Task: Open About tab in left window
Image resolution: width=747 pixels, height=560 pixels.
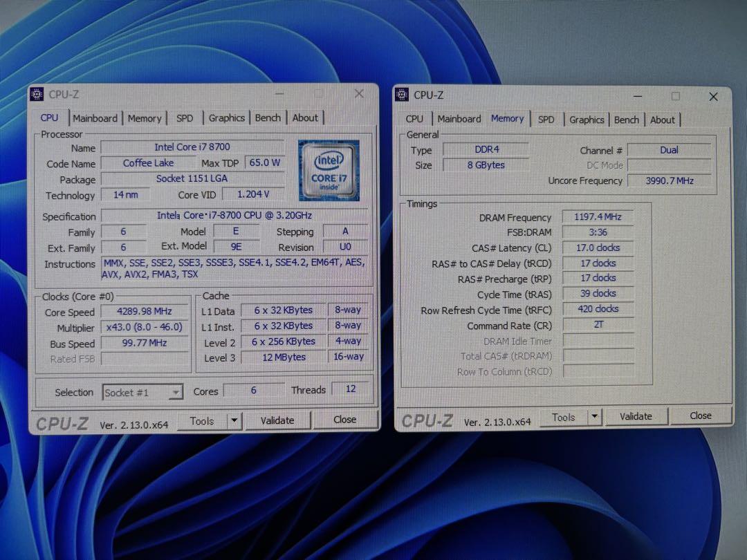Action: (x=305, y=118)
